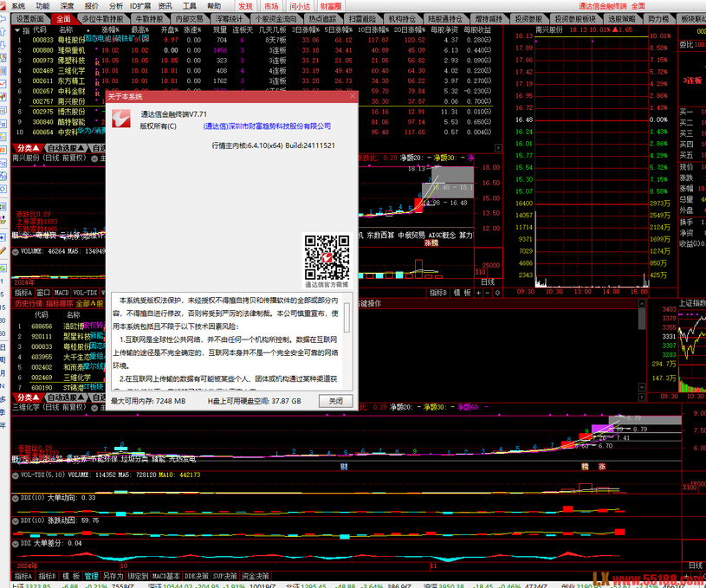The image size is (706, 588).
Task: Select the DDE决策 template tab
Action: point(197,576)
